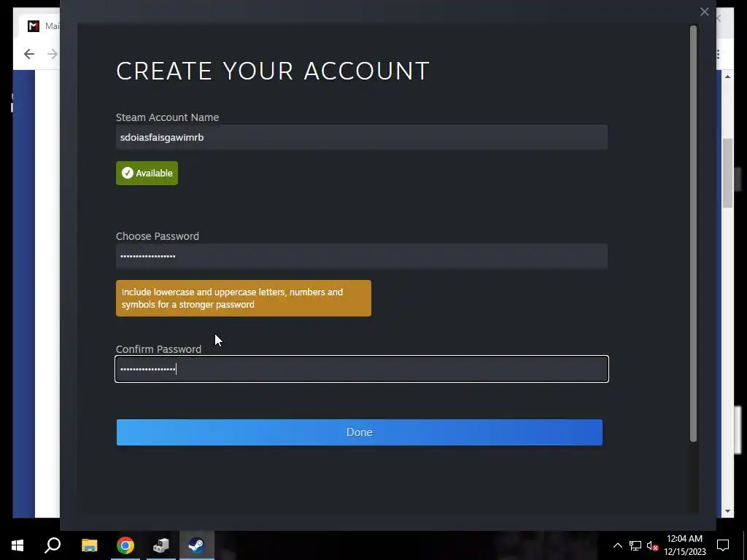Screen dimensions: 747x560
Task: Go back in the Chrome window
Action: click(x=29, y=54)
